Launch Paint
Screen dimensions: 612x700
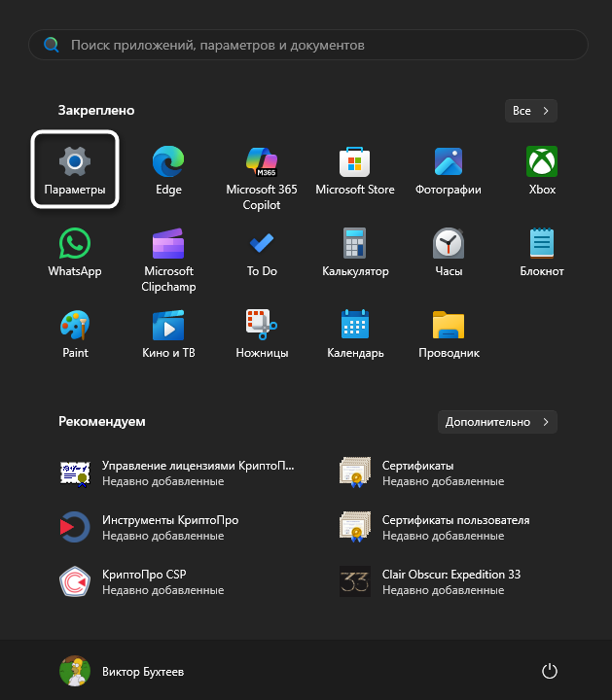75,333
